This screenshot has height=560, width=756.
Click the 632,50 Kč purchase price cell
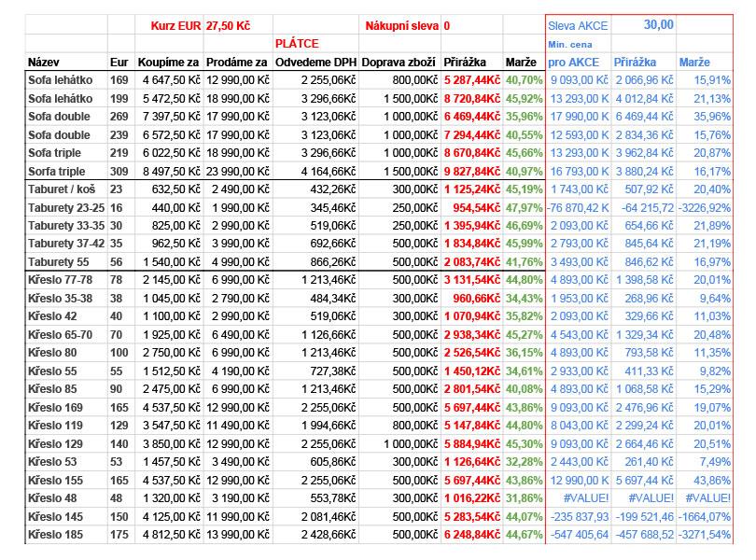176,189
